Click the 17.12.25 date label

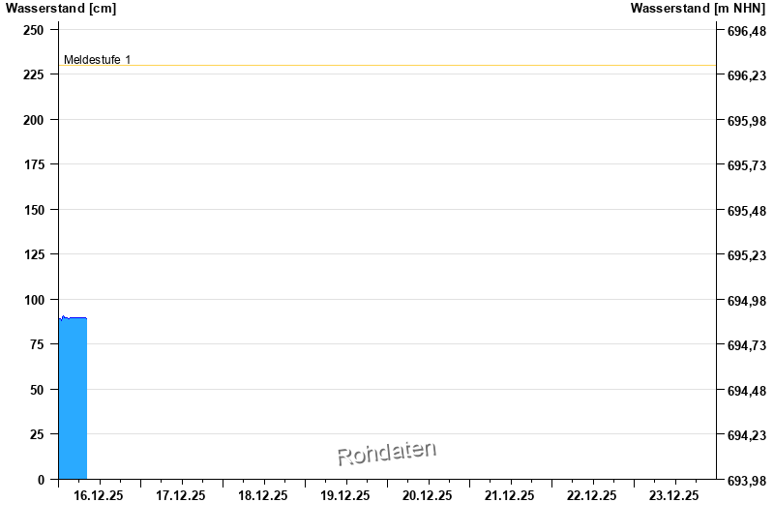tap(181, 495)
